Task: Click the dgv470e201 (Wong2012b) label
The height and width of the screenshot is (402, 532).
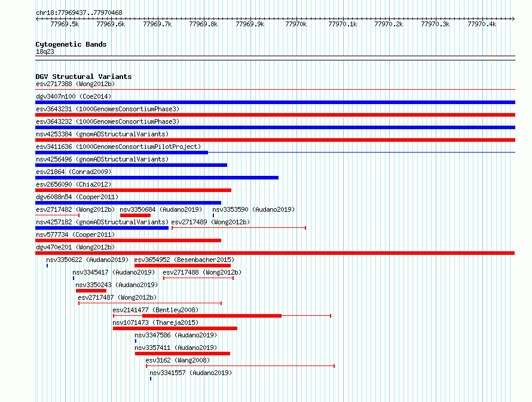Action: (75, 247)
